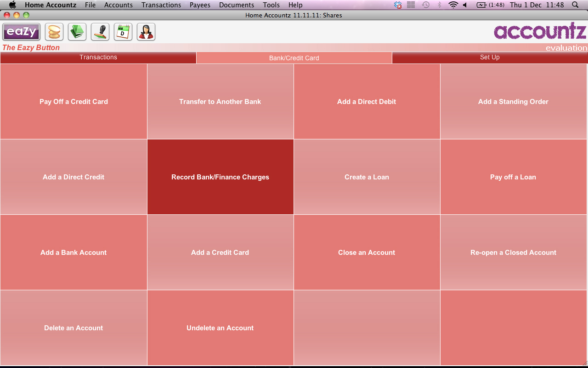Click Add a Bank Account
The height and width of the screenshot is (368, 588).
[73, 253]
